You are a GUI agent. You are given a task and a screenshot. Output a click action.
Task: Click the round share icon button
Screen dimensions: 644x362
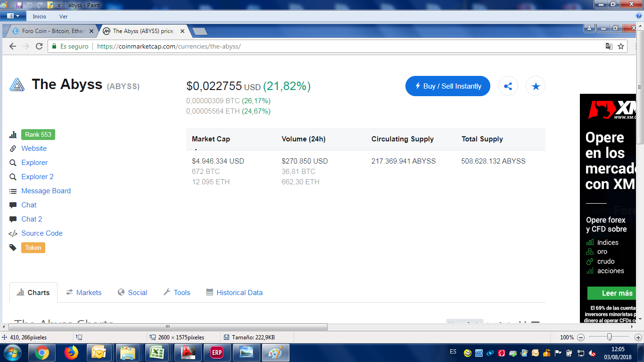pos(508,86)
